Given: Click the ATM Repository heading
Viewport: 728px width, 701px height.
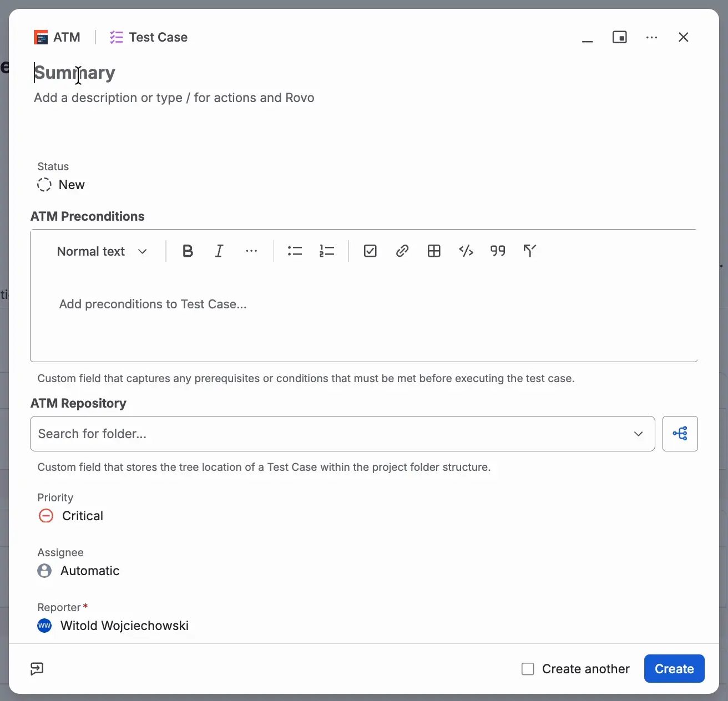Looking at the screenshot, I should click(x=78, y=403).
